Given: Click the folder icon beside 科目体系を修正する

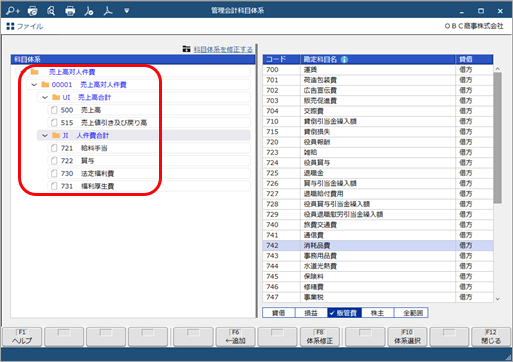Looking at the screenshot, I should tap(186, 49).
